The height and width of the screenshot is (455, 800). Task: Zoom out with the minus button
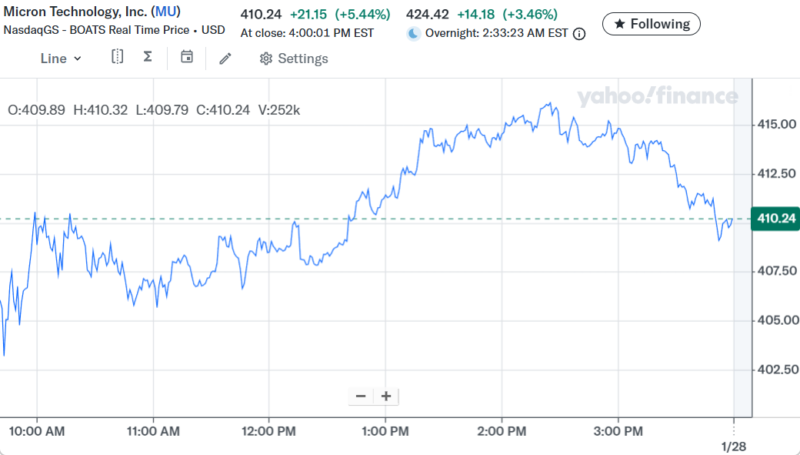coord(360,395)
